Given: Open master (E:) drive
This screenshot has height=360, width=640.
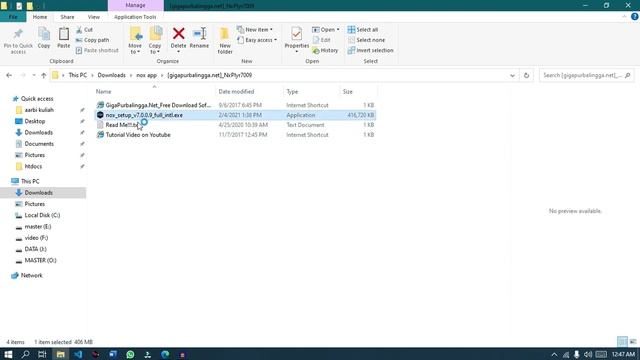Looking at the screenshot, I should pyautogui.click(x=38, y=227).
